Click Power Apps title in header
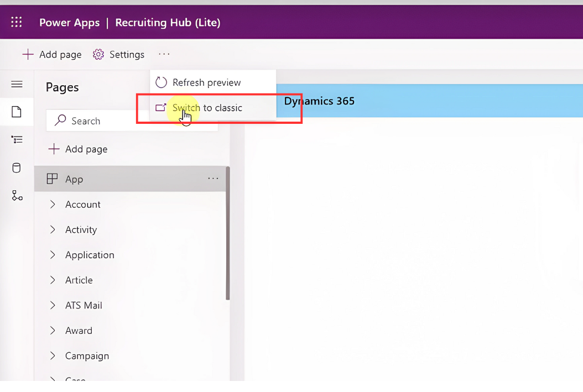The image size is (583, 392). tap(70, 23)
